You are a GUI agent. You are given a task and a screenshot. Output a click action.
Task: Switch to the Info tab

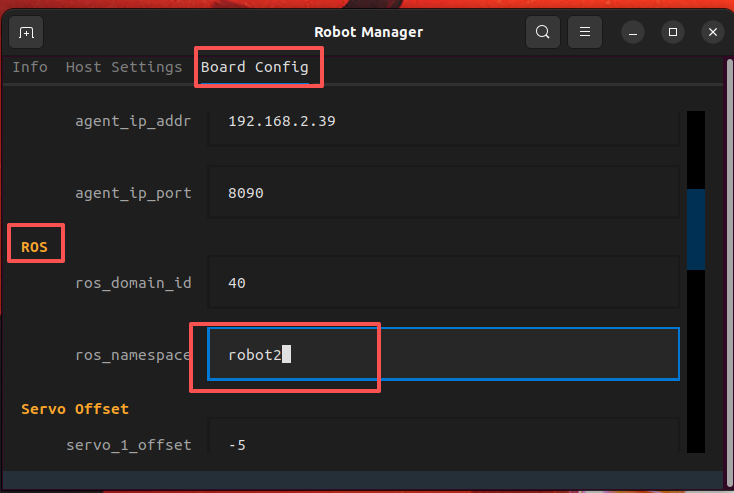(30, 67)
